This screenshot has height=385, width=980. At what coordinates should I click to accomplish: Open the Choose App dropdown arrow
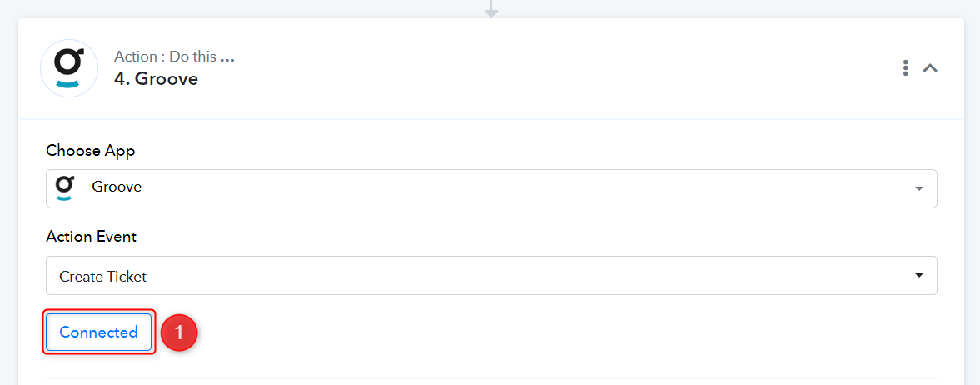918,188
